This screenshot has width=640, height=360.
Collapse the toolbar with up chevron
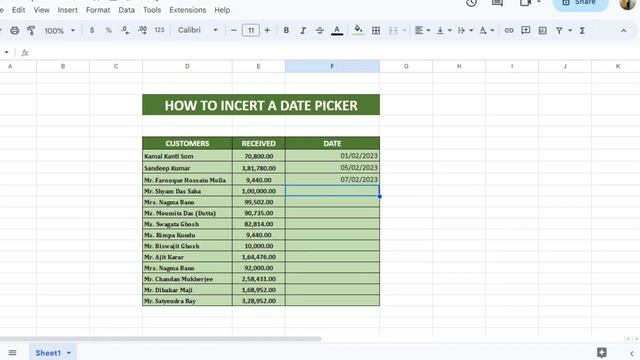click(x=623, y=31)
